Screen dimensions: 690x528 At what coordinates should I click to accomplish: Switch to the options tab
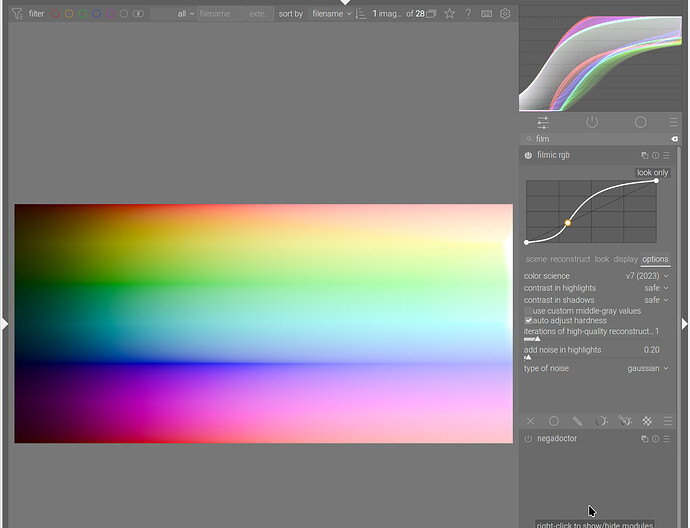(655, 259)
